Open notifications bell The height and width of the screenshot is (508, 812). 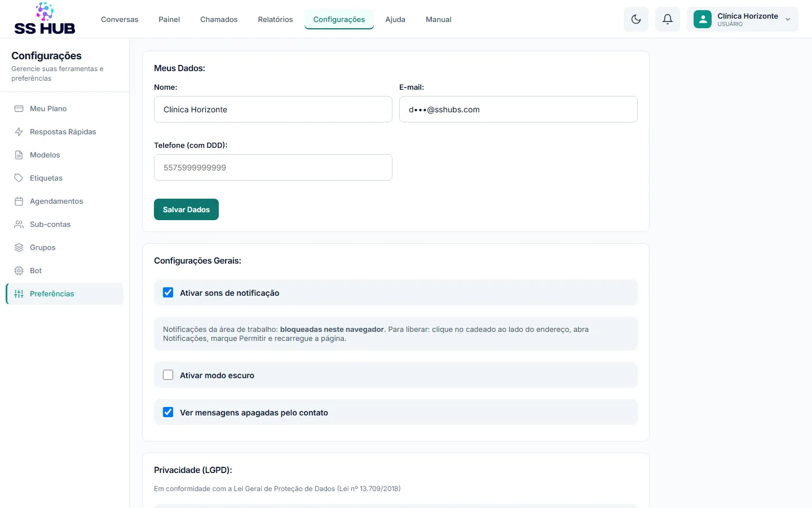pos(668,19)
